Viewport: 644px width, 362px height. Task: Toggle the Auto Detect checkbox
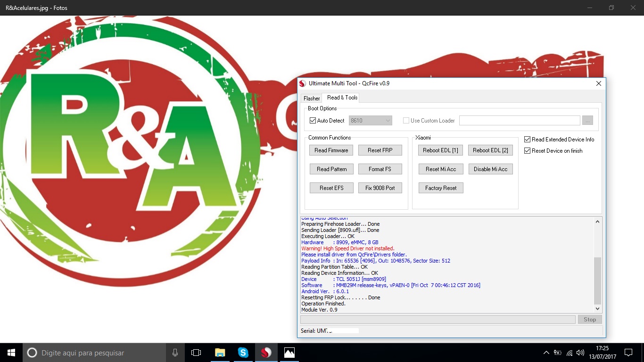[313, 121]
